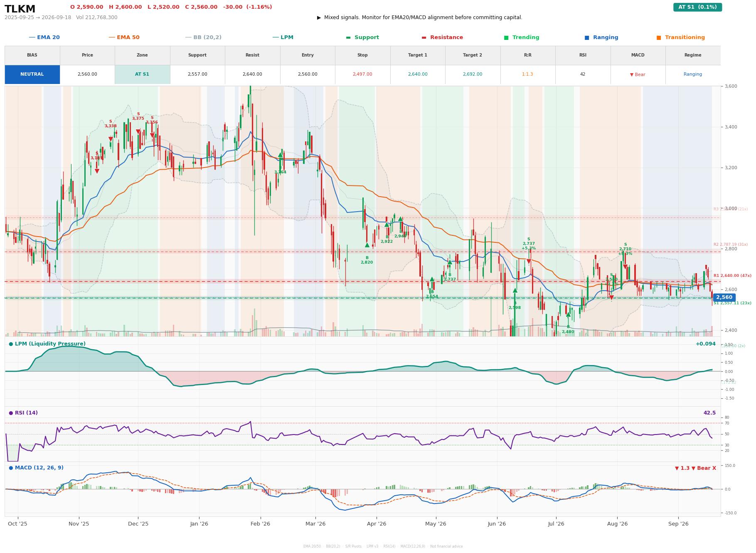Select the AT S1 zone cell
This screenshot has width=756, height=553.
(x=142, y=74)
